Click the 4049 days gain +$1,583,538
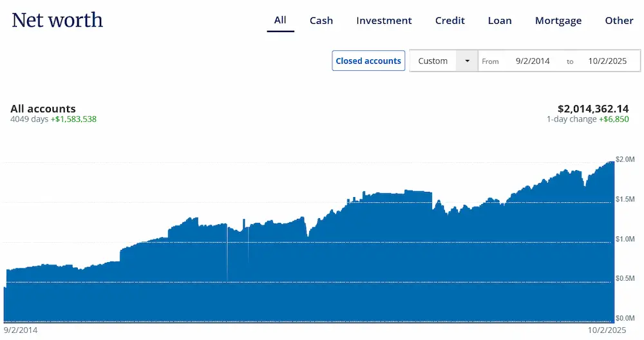Viewport: 644px width, 340px height. tap(73, 119)
